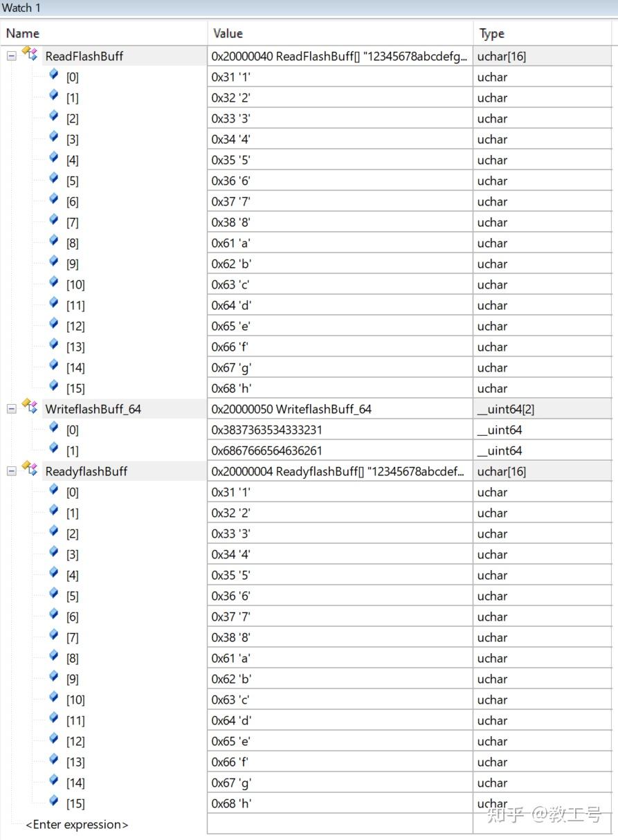Click the member icon of ReadyflashBuff [8]
This screenshot has width=618, height=840.
(x=54, y=657)
